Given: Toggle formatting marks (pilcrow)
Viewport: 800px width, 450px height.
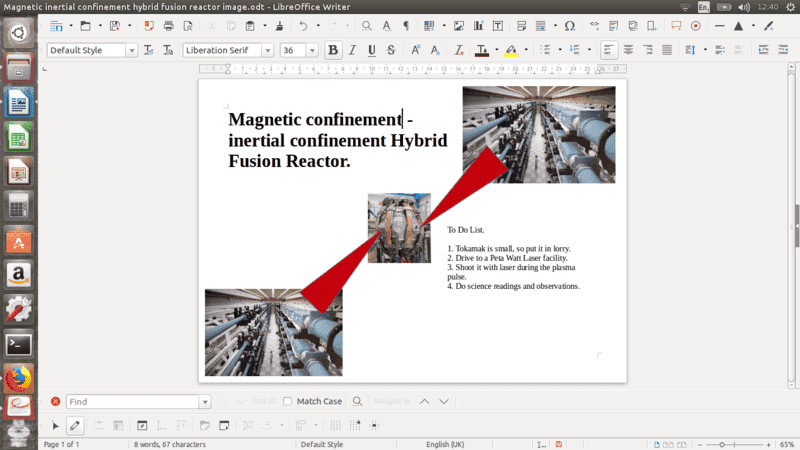Looking at the screenshot, I should click(x=405, y=25).
